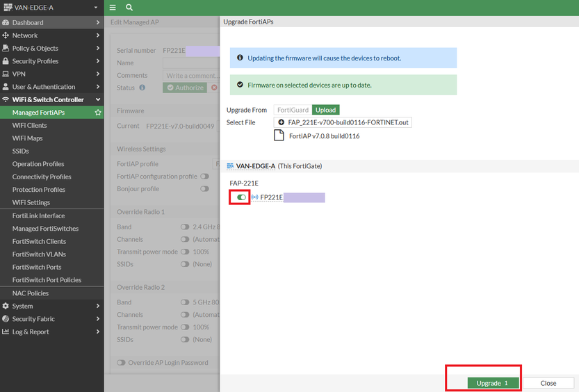Image resolution: width=579 pixels, height=392 pixels.
Task: Expand the Network menu chevron
Action: [x=98, y=35]
